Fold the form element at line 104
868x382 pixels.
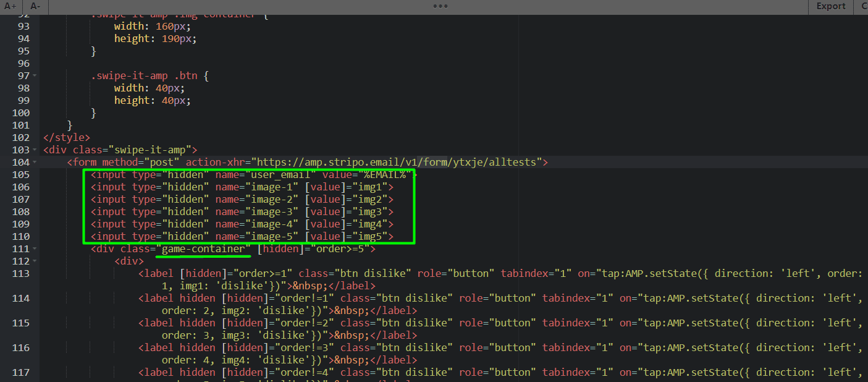point(35,162)
